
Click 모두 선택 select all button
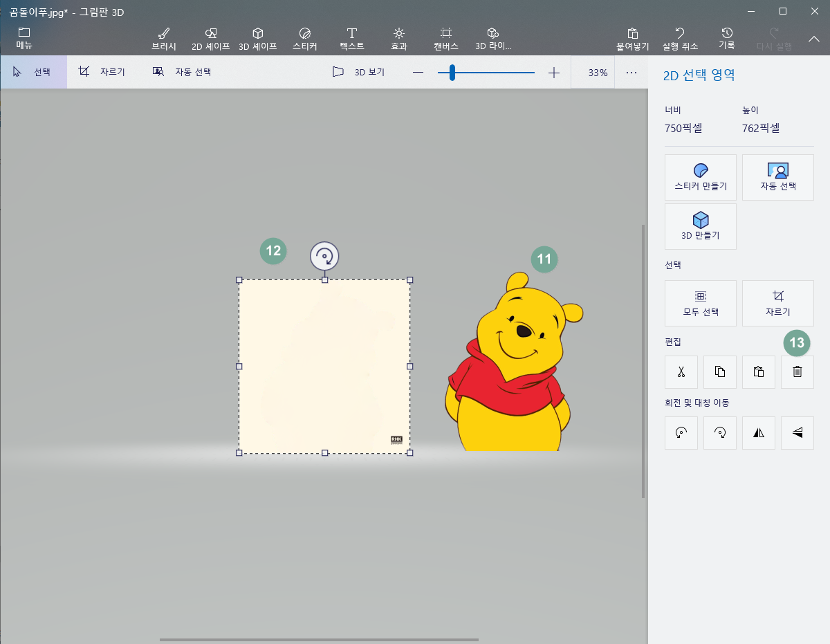pyautogui.click(x=701, y=303)
